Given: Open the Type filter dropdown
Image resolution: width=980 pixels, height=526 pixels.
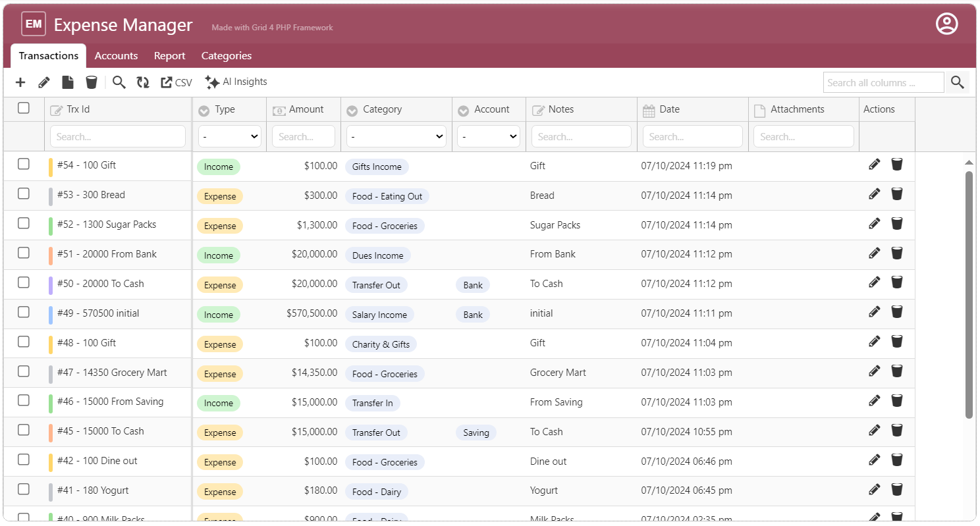Looking at the screenshot, I should (229, 137).
